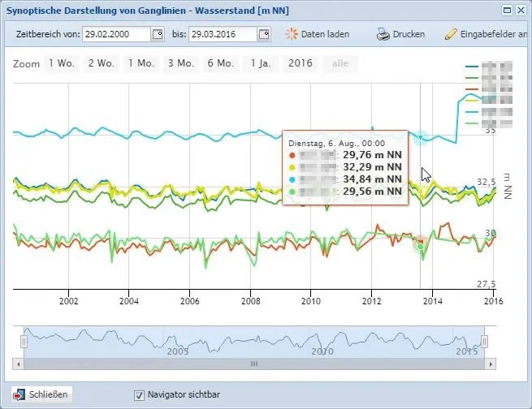This screenshot has width=532, height=409.
Task: Click the Drucken printer icon
Action: pos(383,34)
